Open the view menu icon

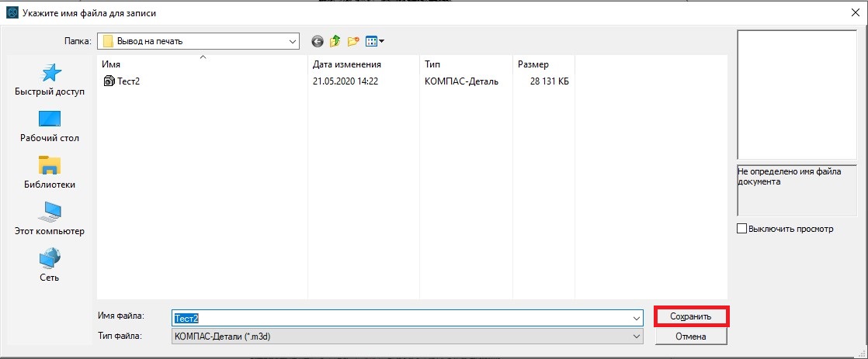(374, 41)
